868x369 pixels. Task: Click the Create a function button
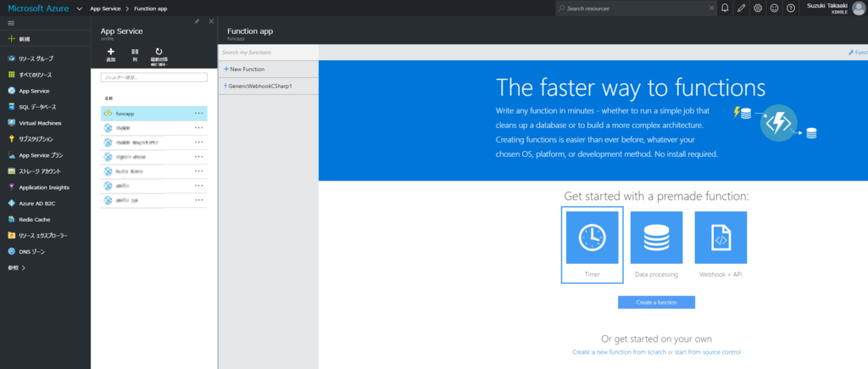[657, 303]
